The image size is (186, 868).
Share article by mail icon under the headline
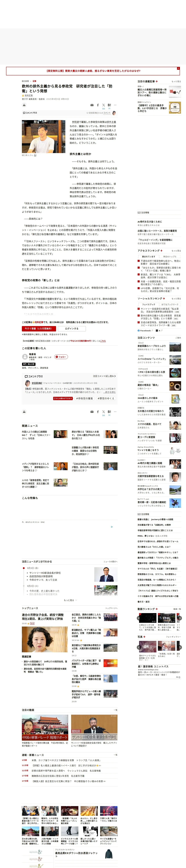(92, 105)
